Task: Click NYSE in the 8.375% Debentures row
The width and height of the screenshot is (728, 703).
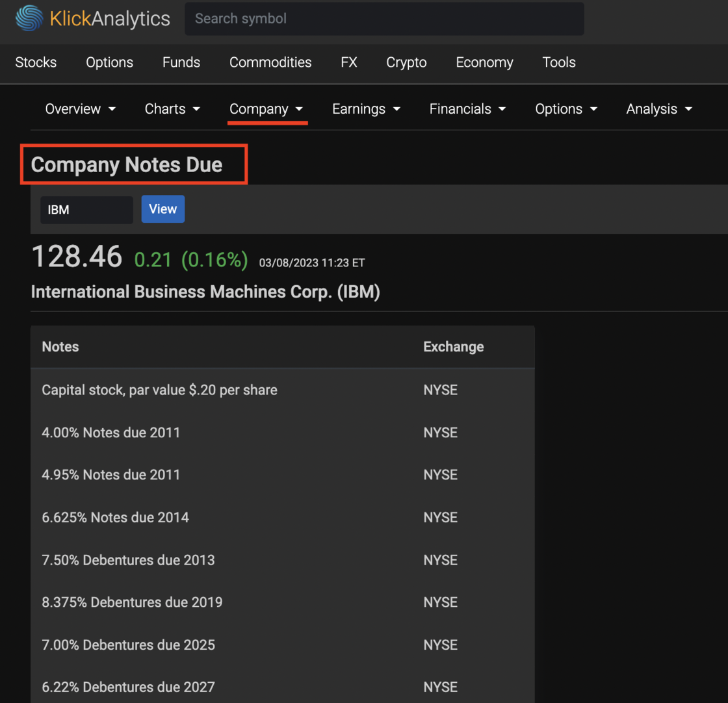Action: 440,602
